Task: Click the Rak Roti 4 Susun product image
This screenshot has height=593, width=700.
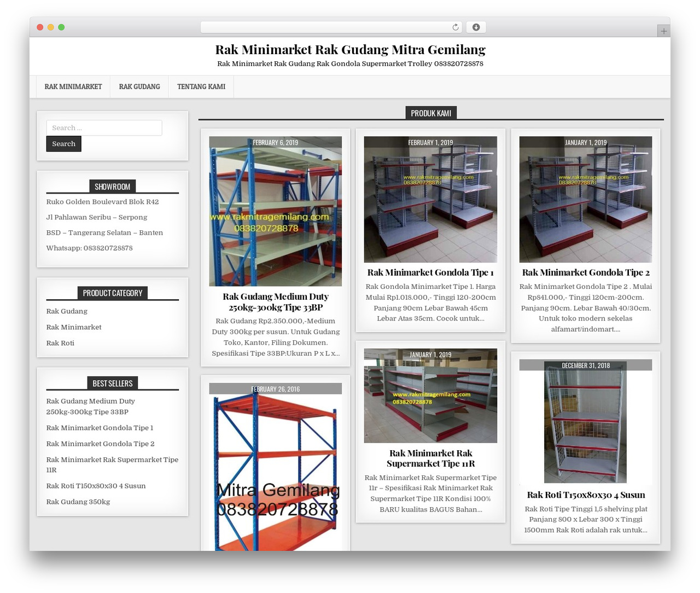Action: pyautogui.click(x=585, y=421)
